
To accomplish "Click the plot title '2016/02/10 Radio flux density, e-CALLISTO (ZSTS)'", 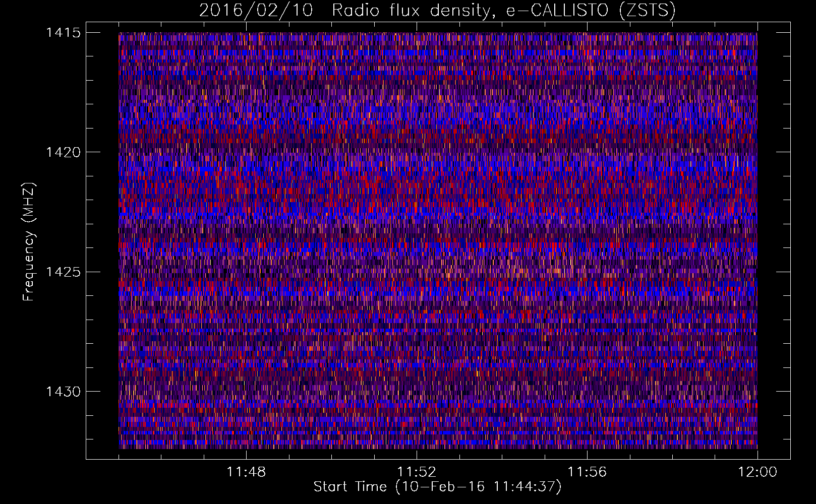I will [x=437, y=11].
